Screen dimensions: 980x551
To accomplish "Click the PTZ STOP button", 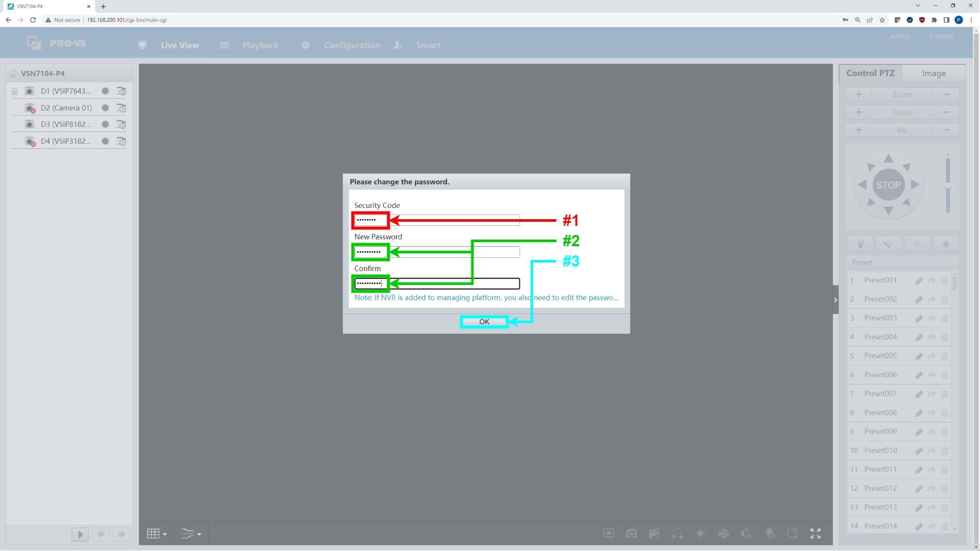I will coord(888,185).
